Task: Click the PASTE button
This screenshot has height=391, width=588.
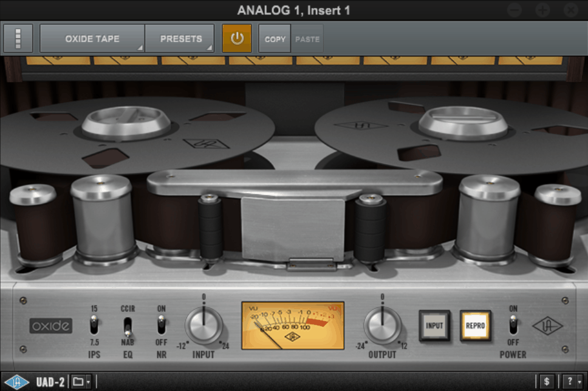Action: coord(307,39)
